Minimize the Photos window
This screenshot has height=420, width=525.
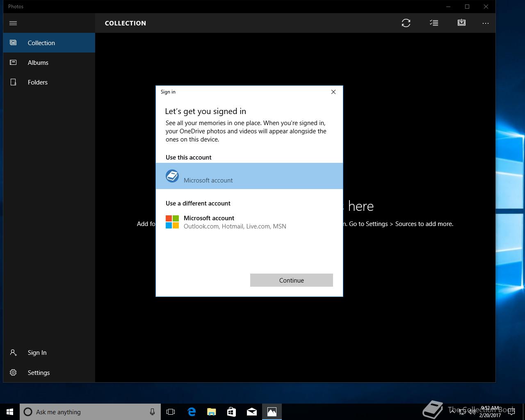448,7
